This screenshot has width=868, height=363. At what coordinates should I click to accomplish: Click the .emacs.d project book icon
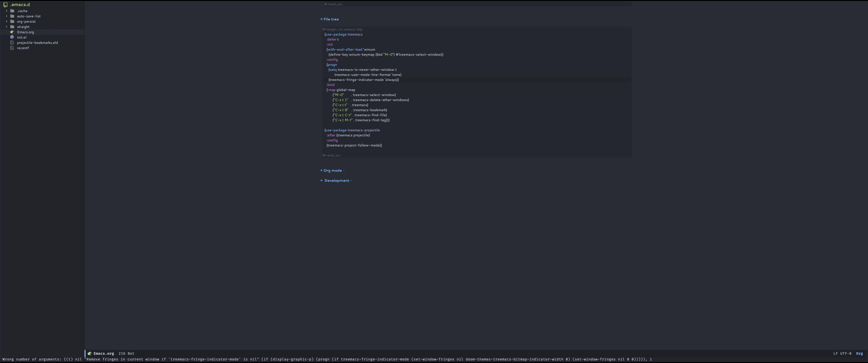(5, 4)
